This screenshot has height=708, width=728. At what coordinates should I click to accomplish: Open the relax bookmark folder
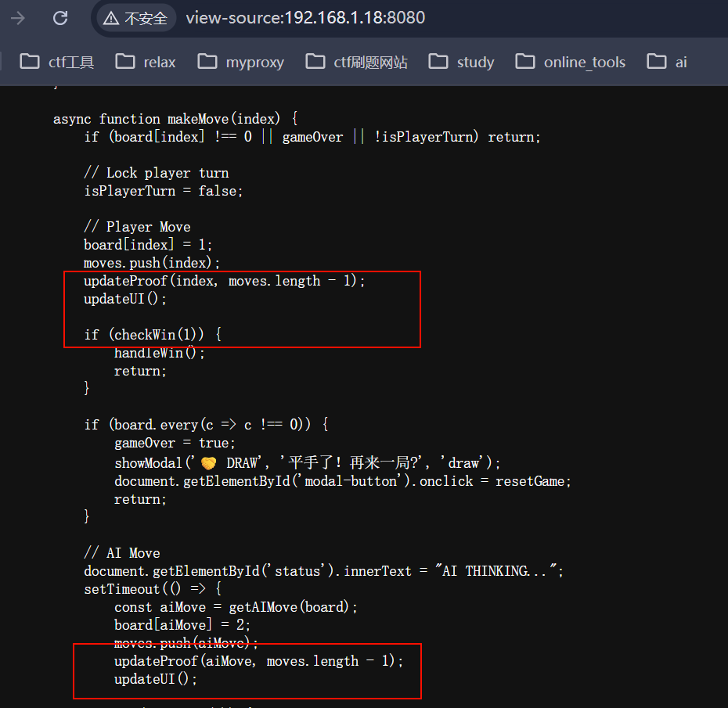point(146,62)
